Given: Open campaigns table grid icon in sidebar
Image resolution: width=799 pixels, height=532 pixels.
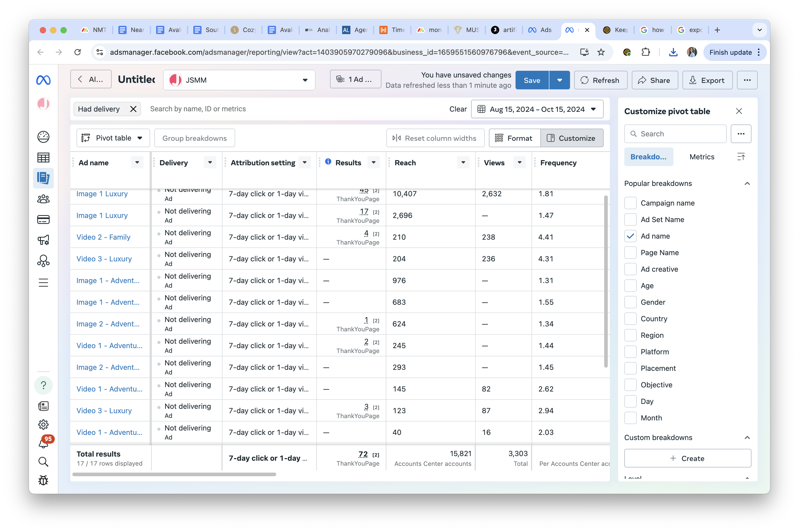Looking at the screenshot, I should [43, 158].
